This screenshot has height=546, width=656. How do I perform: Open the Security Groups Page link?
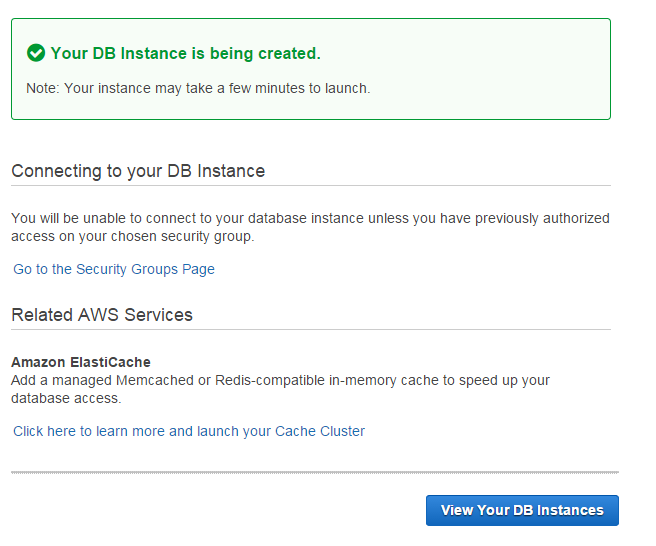point(114,269)
